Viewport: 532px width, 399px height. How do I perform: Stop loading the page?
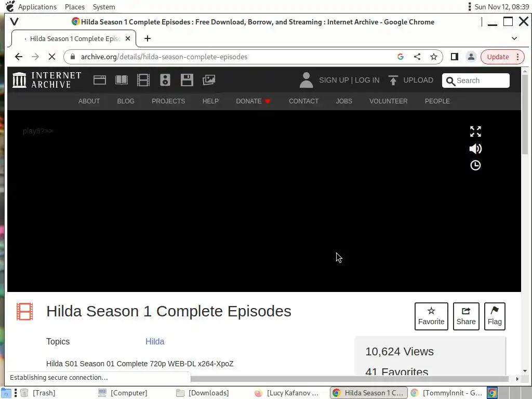pyautogui.click(x=52, y=57)
